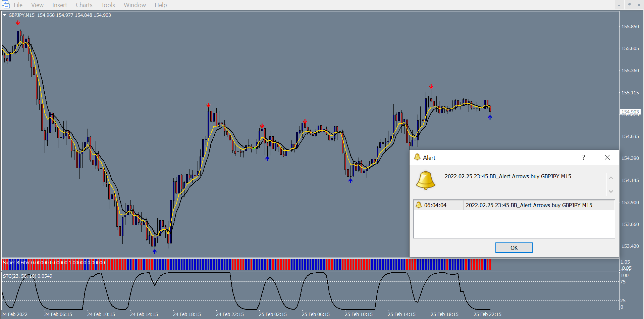Expand the GBPJPY,M15 chart triangle dropdown

click(x=5, y=15)
